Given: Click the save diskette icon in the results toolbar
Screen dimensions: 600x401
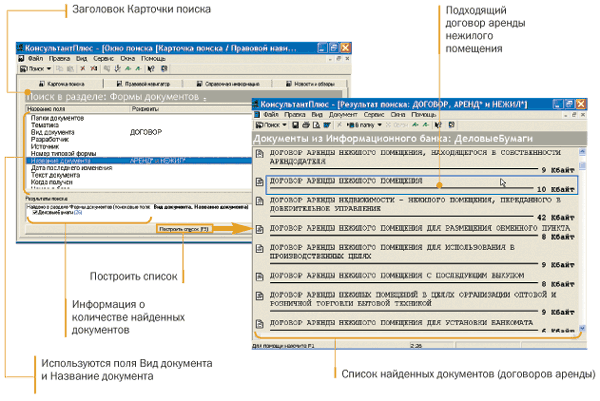Looking at the screenshot, I should point(295,125).
